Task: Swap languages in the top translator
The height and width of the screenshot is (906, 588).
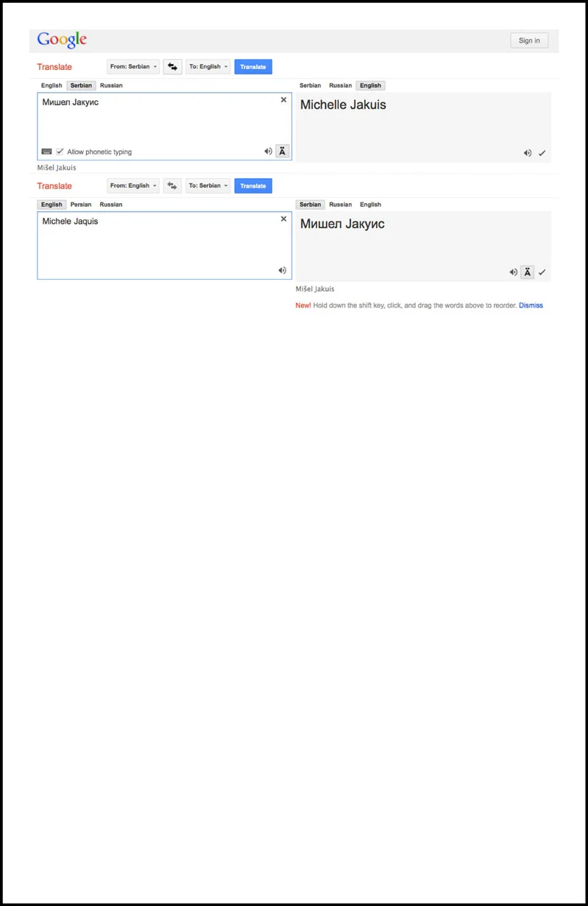Action: [172, 67]
